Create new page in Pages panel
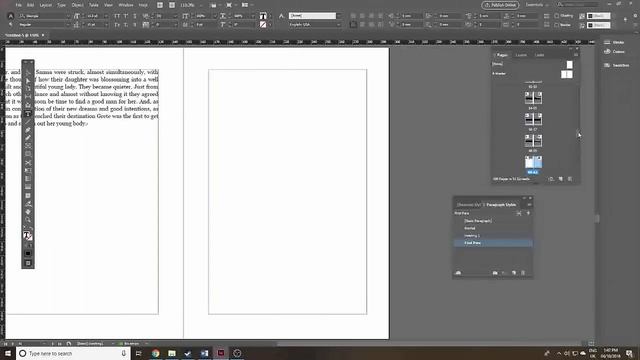The height and width of the screenshot is (360, 640). (560, 179)
